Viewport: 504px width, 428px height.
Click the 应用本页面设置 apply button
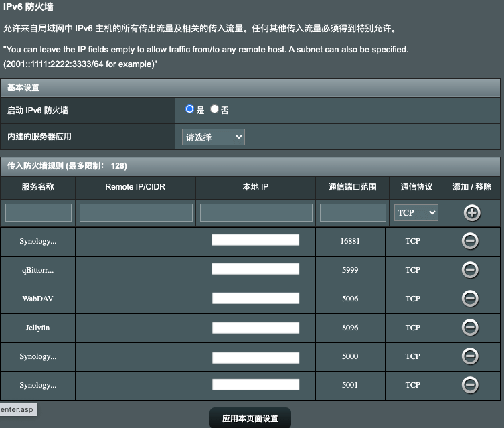(x=250, y=419)
